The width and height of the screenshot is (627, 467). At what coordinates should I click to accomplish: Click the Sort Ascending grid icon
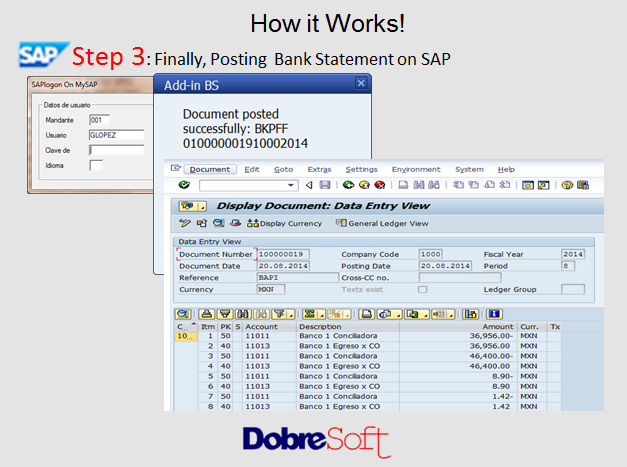(206, 314)
